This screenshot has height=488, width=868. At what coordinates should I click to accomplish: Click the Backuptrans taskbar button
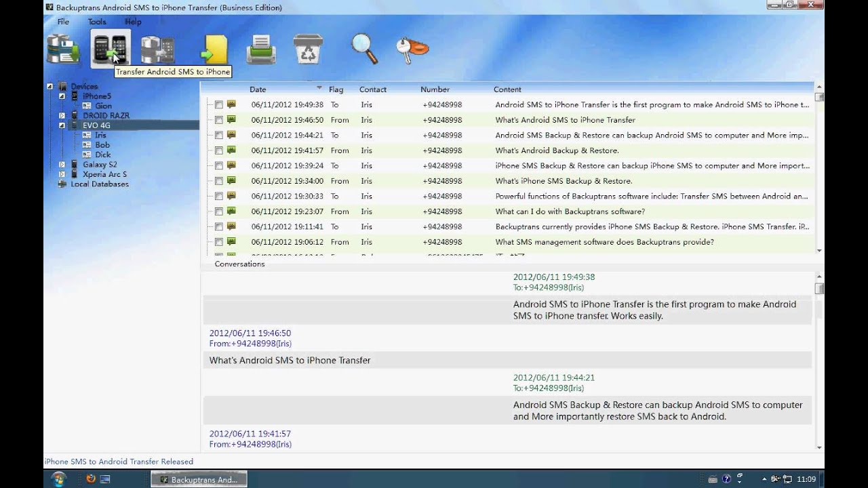click(199, 479)
